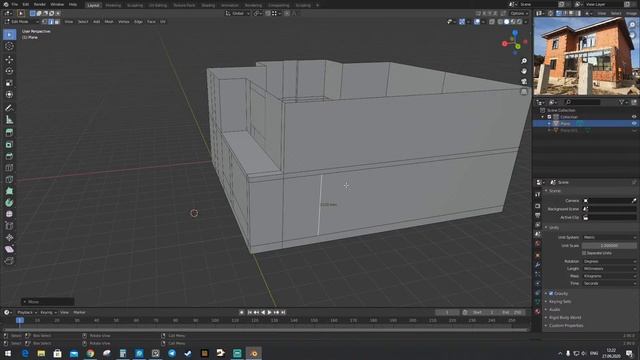Image resolution: width=640 pixels, height=360 pixels.
Task: Hide Collection using its eye icon
Action: [634, 117]
